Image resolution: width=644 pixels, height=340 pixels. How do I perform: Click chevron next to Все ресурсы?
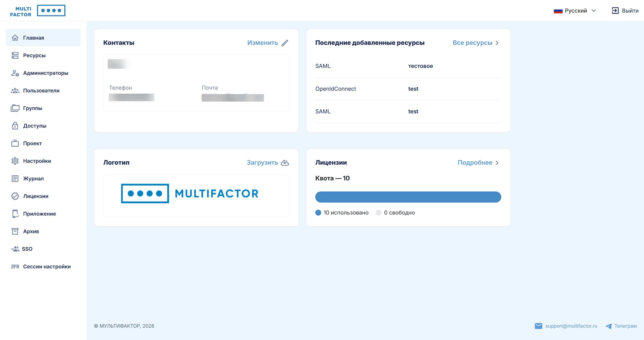click(497, 43)
